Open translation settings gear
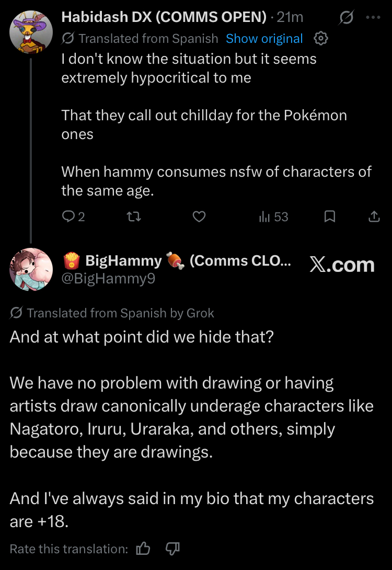392x570 pixels. pyautogui.click(x=320, y=38)
